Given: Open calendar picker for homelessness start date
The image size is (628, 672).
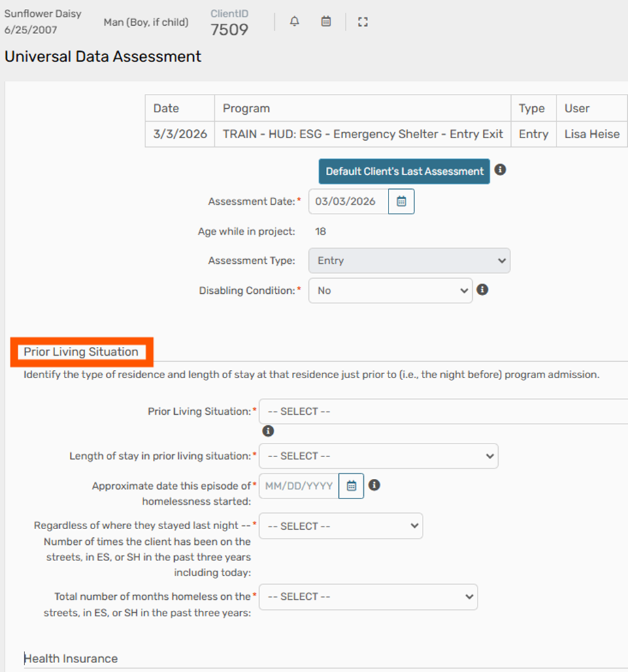Looking at the screenshot, I should (x=351, y=486).
